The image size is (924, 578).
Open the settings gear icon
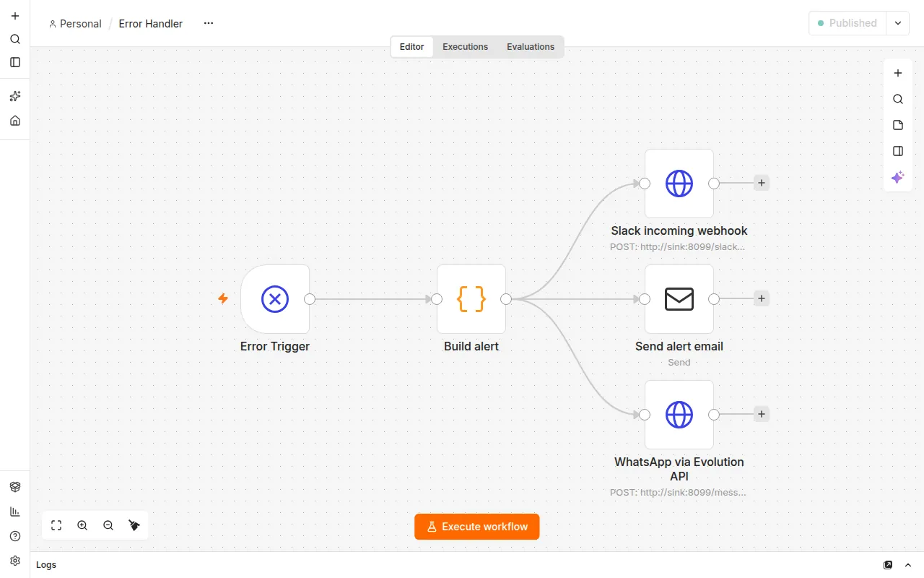pos(15,561)
